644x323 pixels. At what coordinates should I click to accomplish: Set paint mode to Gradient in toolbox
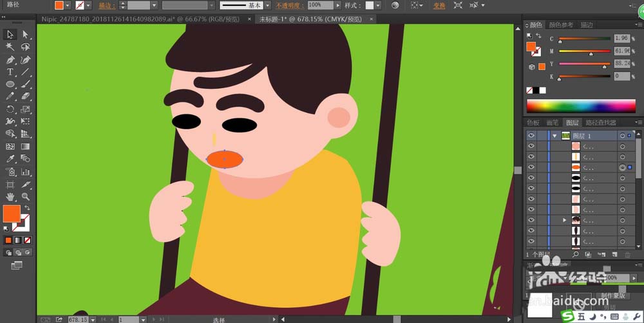[17, 240]
